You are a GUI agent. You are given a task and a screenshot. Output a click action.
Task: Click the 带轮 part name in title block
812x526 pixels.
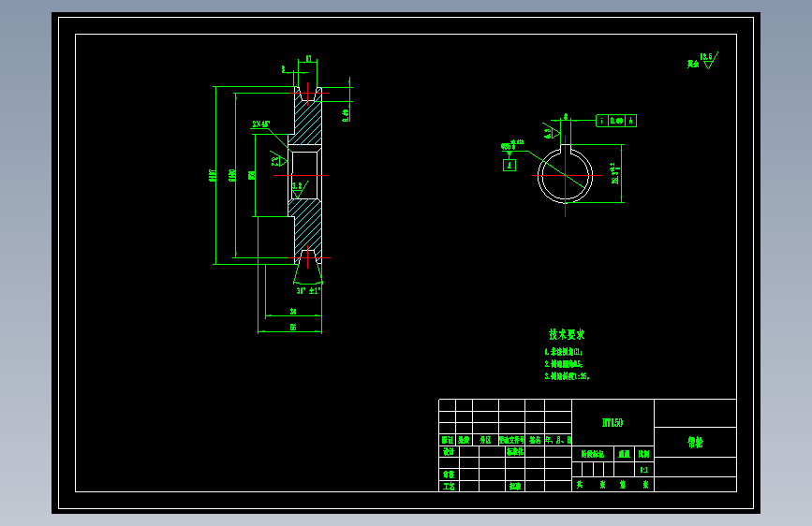(695, 442)
